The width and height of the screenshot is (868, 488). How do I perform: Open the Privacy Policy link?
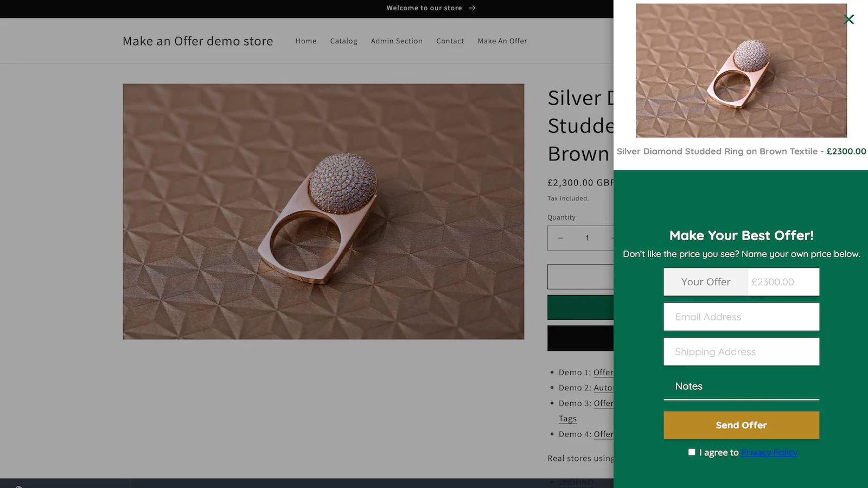[x=769, y=453]
